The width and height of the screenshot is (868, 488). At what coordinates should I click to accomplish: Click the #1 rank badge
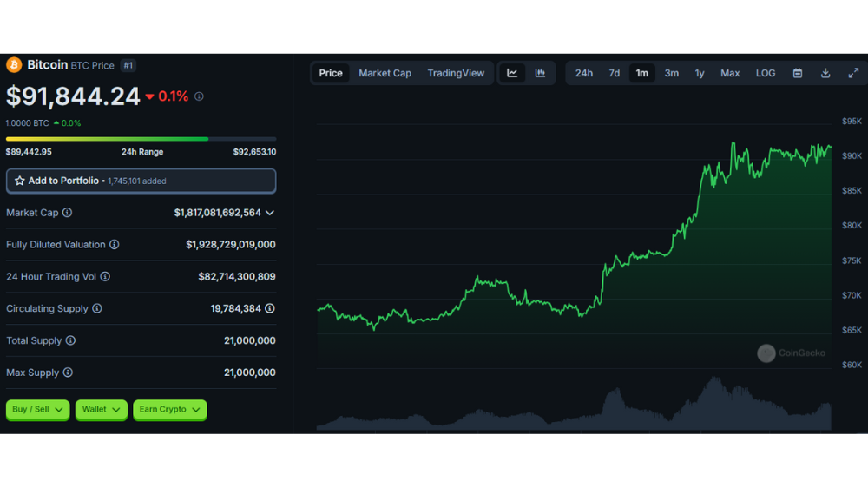(x=128, y=65)
